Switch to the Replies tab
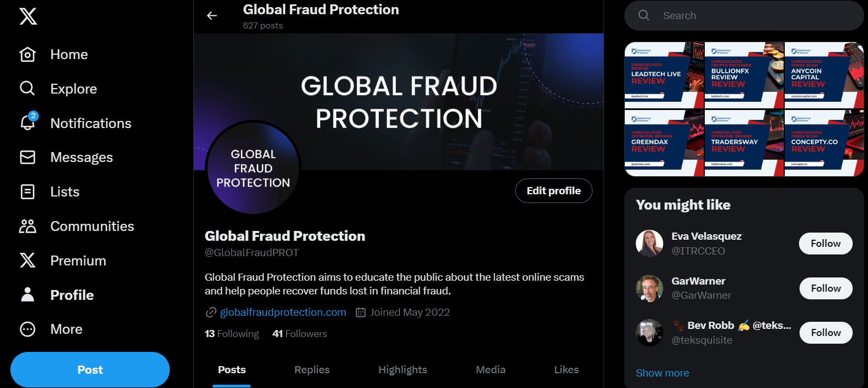Viewport: 868px width, 388px height. pyautogui.click(x=312, y=370)
